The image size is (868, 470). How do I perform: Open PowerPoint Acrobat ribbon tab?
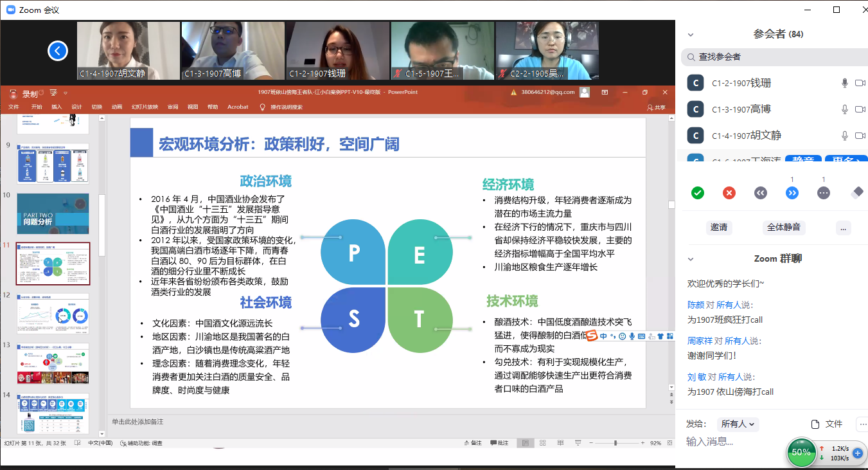pos(238,107)
